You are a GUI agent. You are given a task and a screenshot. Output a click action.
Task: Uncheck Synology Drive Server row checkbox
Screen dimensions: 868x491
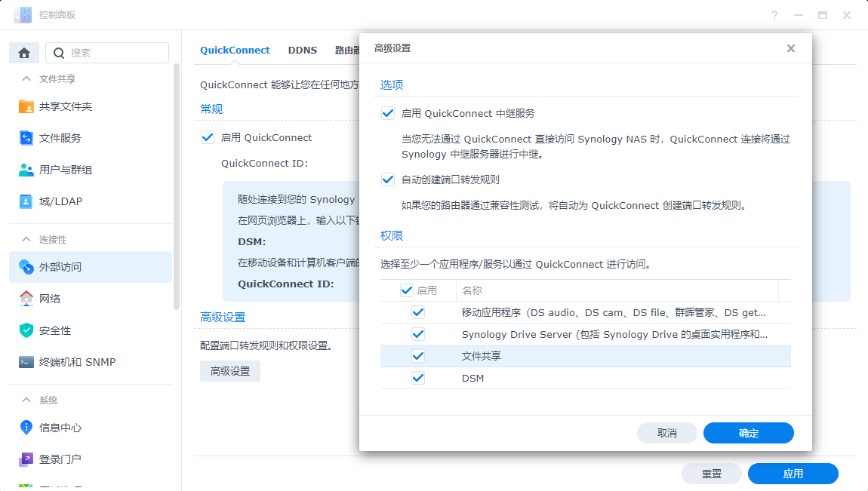pos(418,335)
